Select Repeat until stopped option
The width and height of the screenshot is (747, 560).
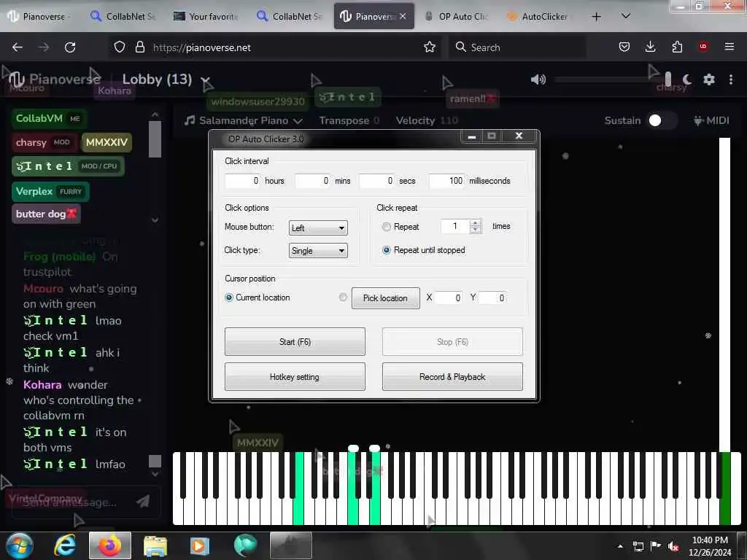point(387,250)
